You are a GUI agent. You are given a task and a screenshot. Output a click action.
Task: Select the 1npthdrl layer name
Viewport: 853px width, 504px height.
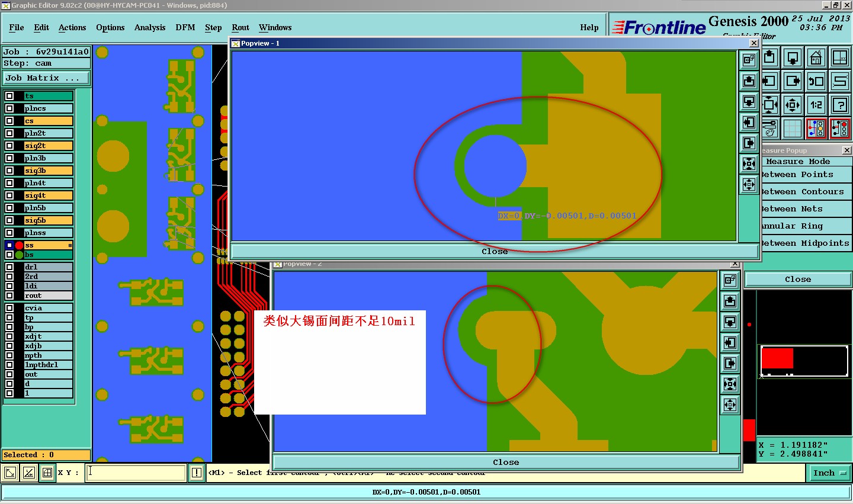click(x=48, y=365)
